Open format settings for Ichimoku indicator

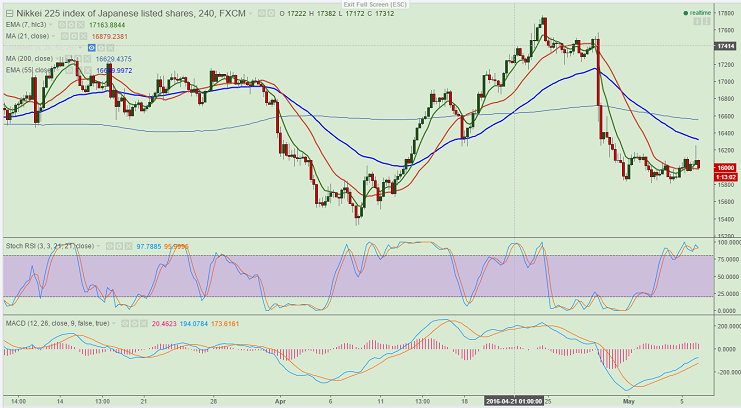pyautogui.click(x=101, y=48)
